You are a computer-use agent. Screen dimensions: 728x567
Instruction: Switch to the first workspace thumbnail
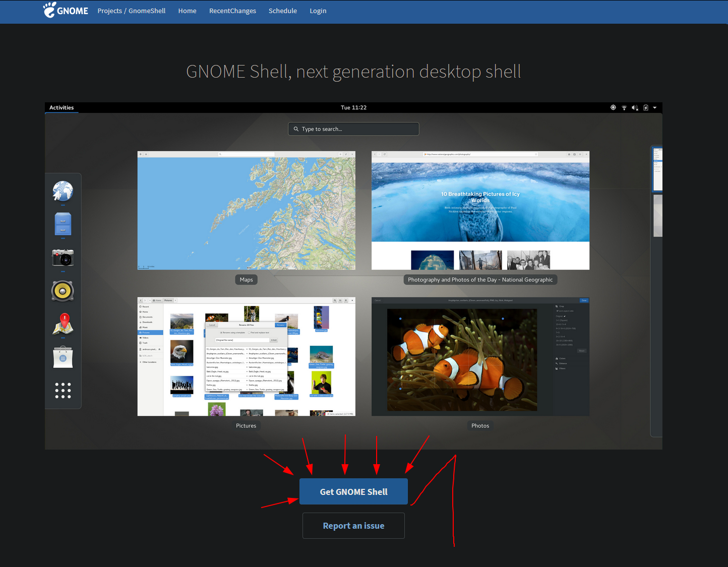[657, 169]
